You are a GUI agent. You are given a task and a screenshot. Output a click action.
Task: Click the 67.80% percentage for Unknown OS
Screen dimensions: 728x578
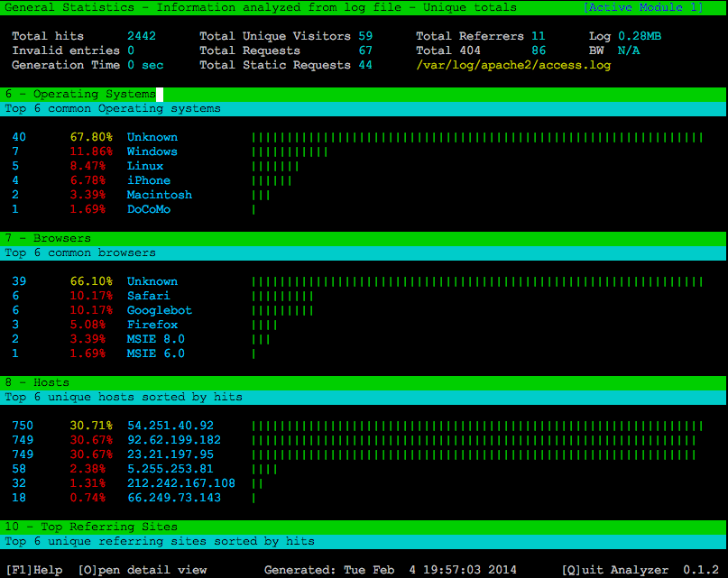[91, 137]
